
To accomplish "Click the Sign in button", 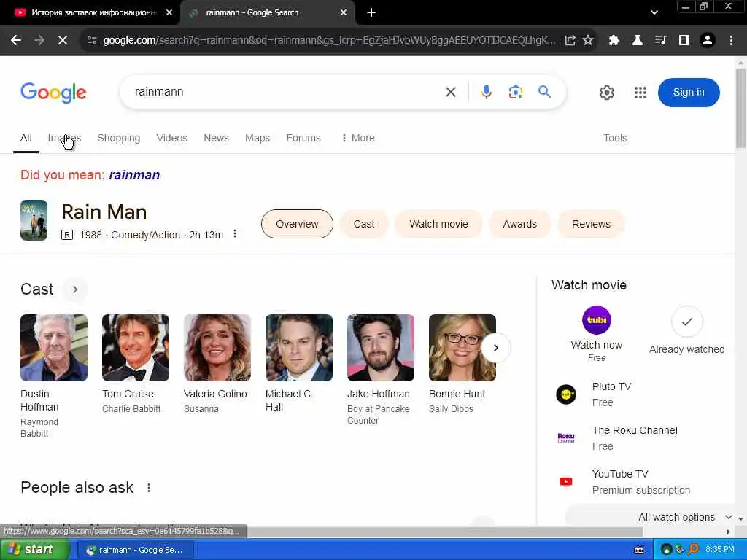I will 689,93.
